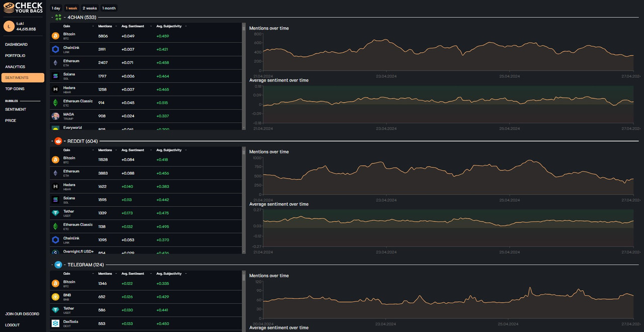This screenshot has height=332, width=644.
Task: Click Ethereum Classic icon in Reddit table
Action: 55,226
